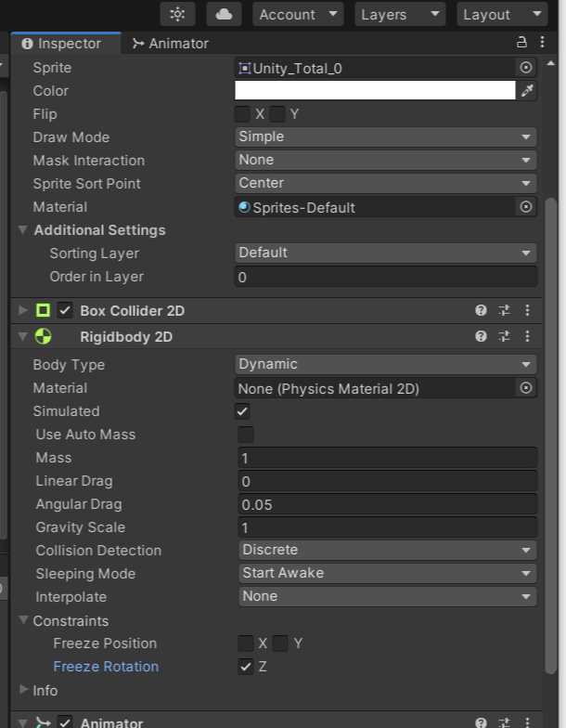Collapse the Constraints foldout
566x728 pixels.
[23, 620]
